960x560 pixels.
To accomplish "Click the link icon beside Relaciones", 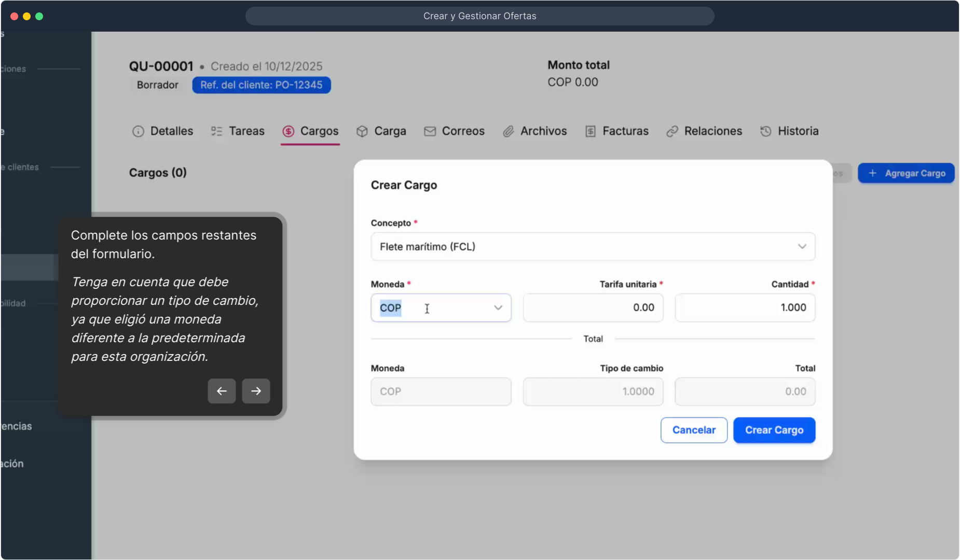I will point(672,131).
